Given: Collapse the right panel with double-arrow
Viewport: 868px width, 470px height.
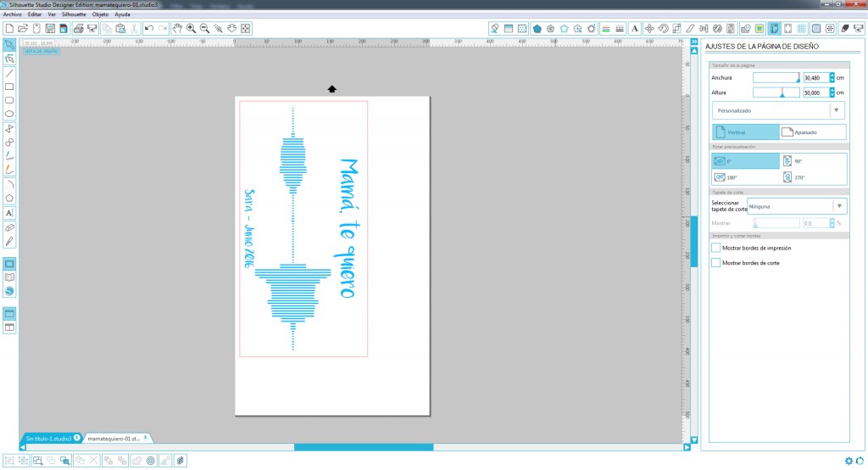Looking at the screenshot, I should 694,42.
